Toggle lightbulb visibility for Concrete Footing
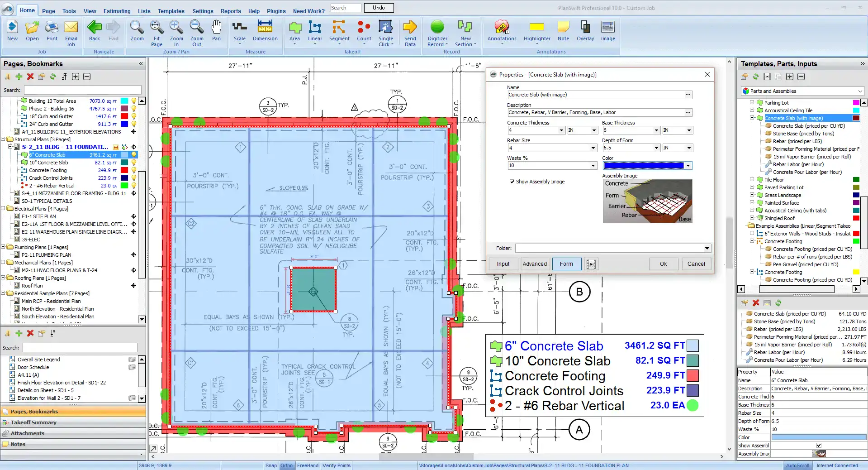Screen dimensions: 868x470 134,170
